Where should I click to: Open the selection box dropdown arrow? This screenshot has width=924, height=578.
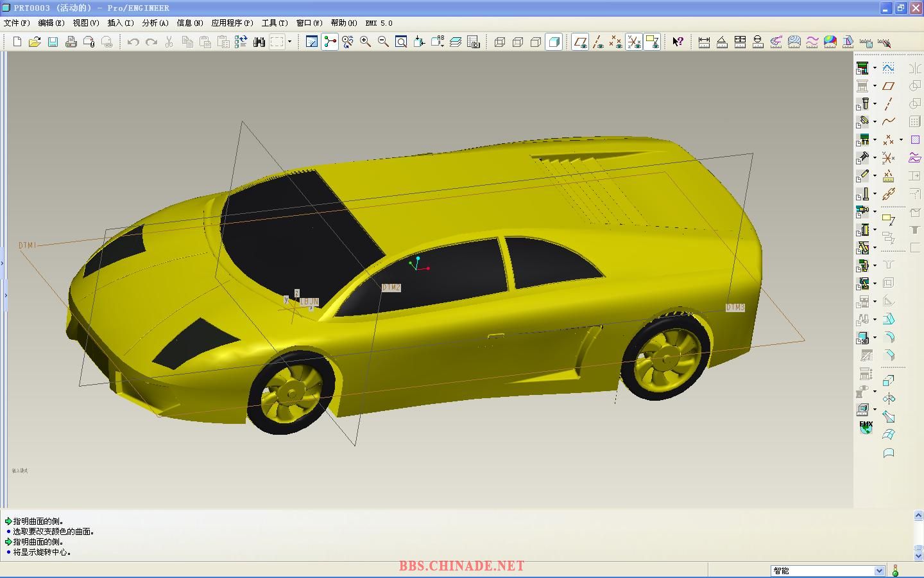289,42
